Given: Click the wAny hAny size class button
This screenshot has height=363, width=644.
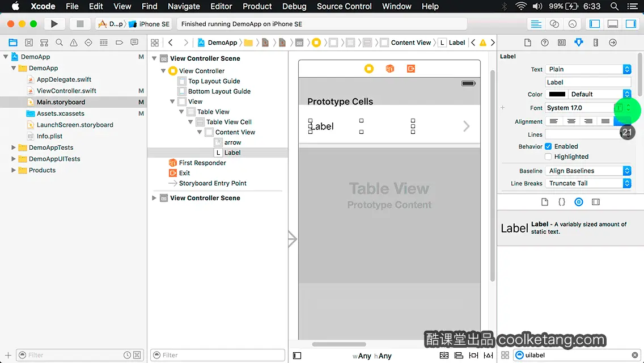Looking at the screenshot, I should click(372, 356).
